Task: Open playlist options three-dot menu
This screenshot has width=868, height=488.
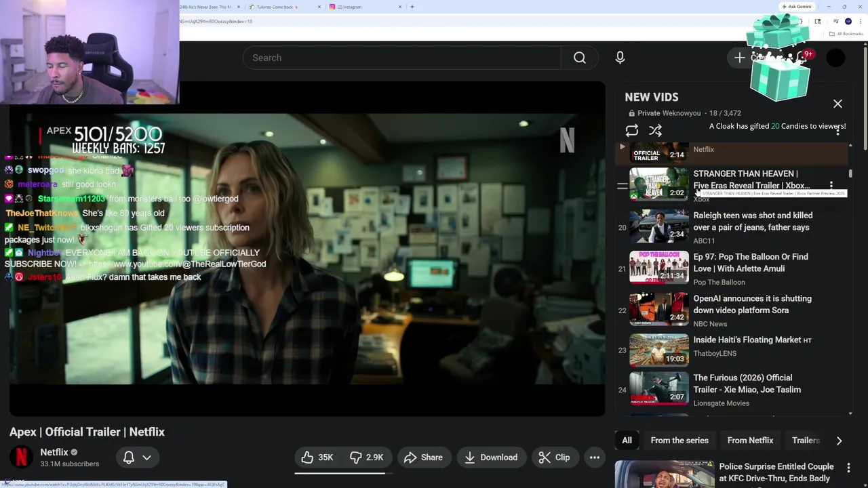Action: point(838,130)
